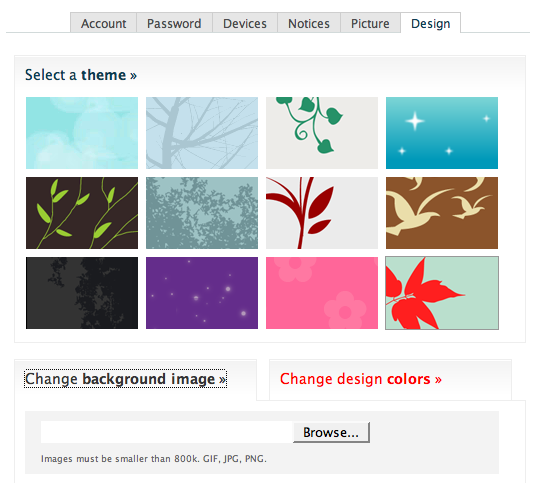Image resolution: width=540 pixels, height=483 pixels.
Task: Select the purple glowing dots theme
Action: pyautogui.click(x=202, y=293)
